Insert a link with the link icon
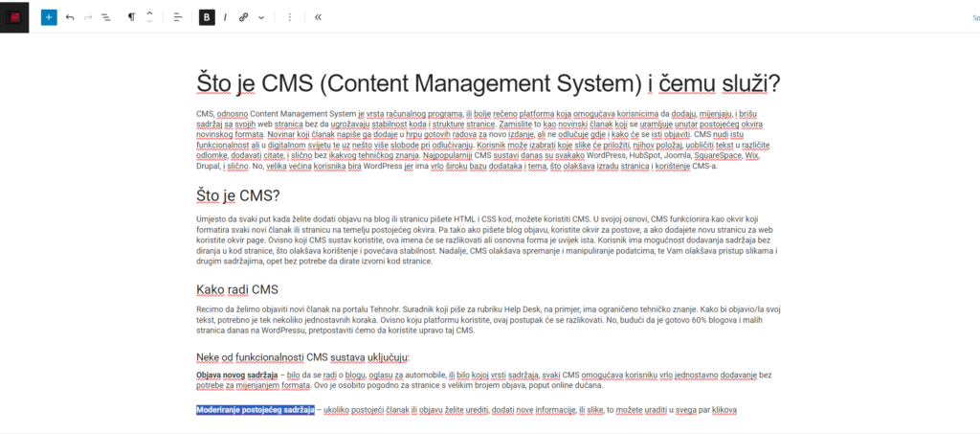Viewport: 980px width, 434px height. 243,17
